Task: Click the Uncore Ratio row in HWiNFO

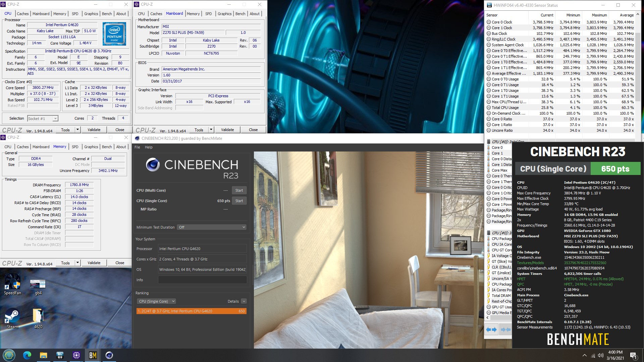Action: coord(560,130)
